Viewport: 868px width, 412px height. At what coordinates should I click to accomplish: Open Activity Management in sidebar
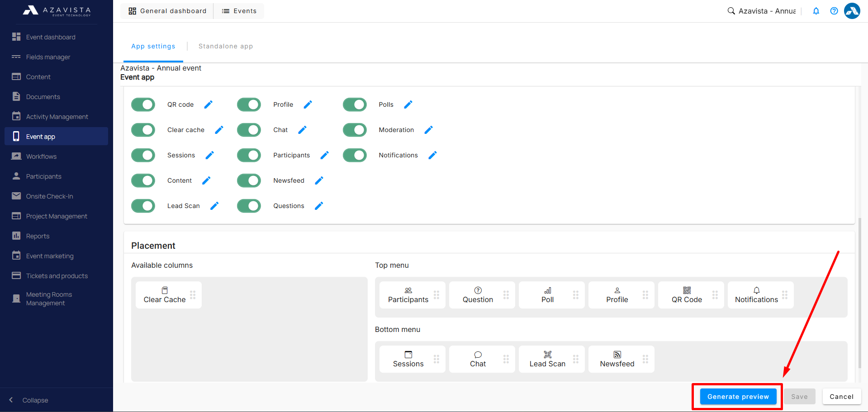(56, 117)
